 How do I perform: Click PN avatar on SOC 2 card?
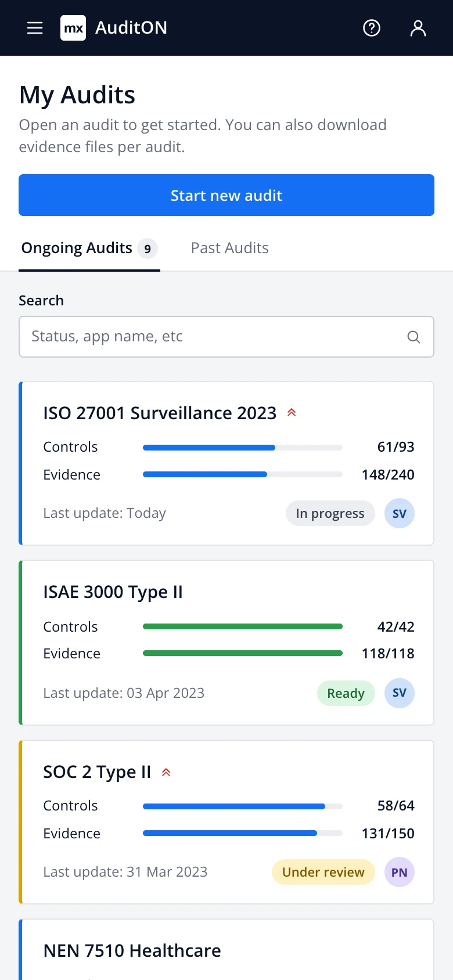(400, 872)
